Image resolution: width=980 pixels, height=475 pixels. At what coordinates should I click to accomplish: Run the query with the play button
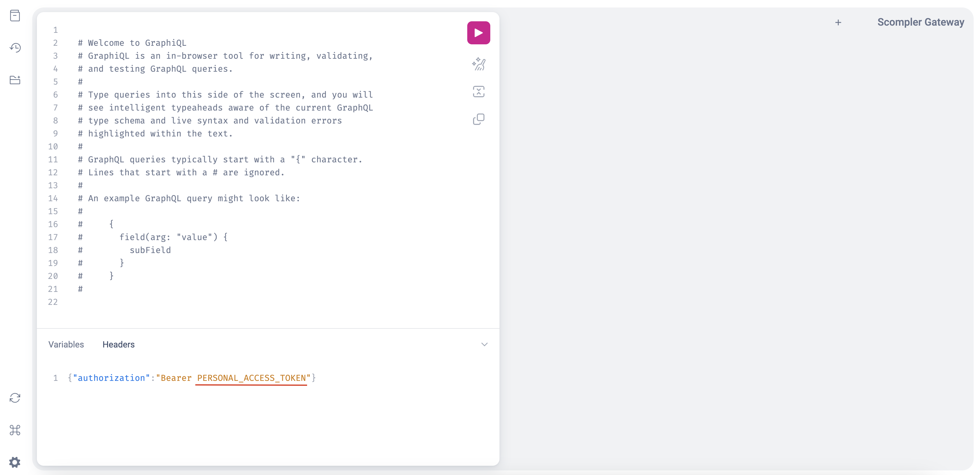click(478, 33)
